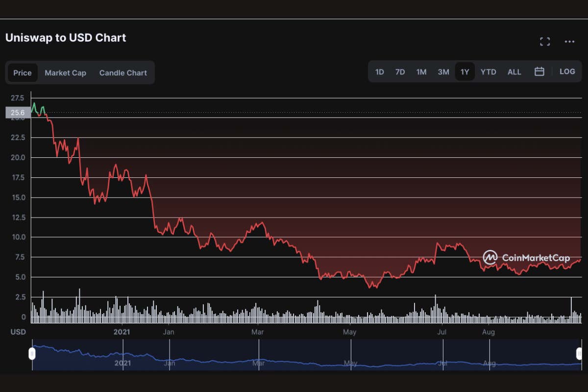
Task: Open the fullscreen chart view icon
Action: 544,42
